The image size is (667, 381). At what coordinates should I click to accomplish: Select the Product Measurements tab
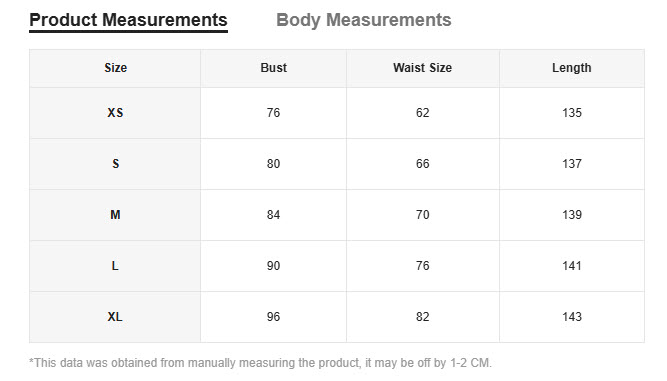coord(128,20)
